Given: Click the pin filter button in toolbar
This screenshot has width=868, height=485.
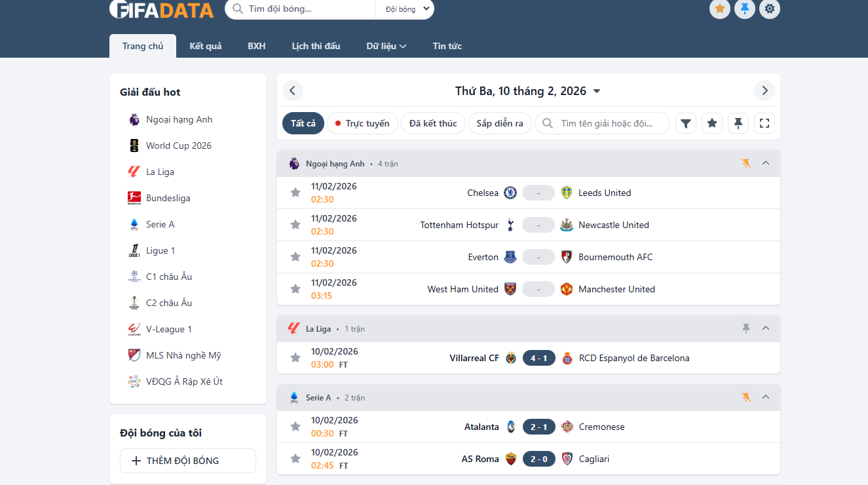Looking at the screenshot, I should tap(738, 123).
